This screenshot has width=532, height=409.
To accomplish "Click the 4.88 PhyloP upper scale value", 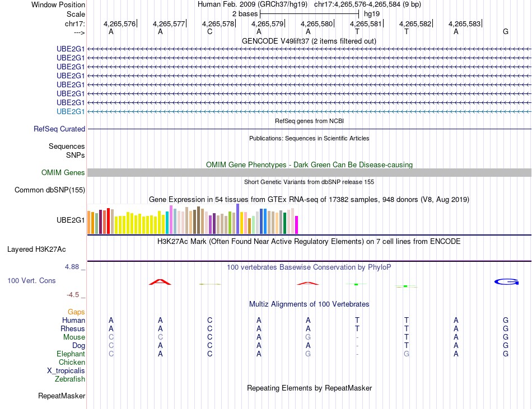I will (72, 267).
